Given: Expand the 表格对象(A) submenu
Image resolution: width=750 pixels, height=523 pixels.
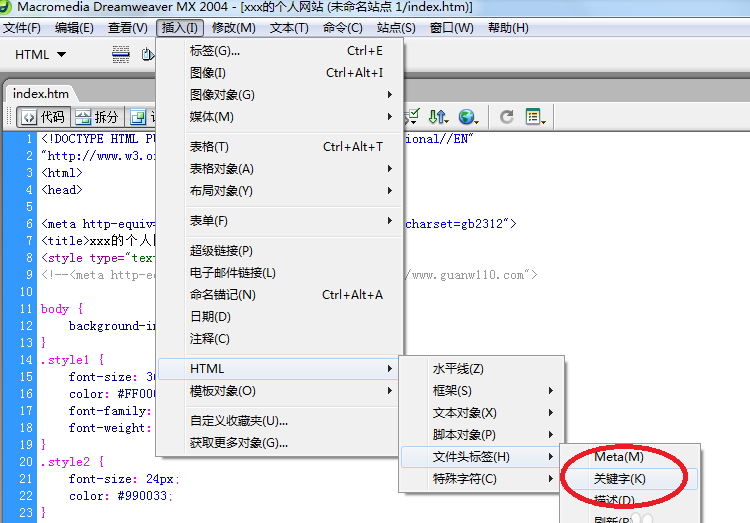Looking at the screenshot, I should pyautogui.click(x=280, y=168).
